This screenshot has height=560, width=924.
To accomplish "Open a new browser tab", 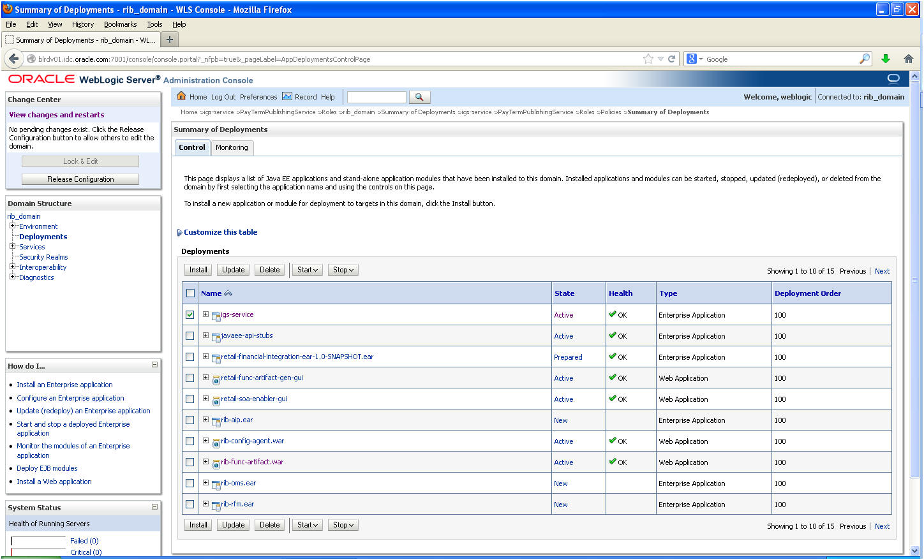I will pyautogui.click(x=170, y=40).
